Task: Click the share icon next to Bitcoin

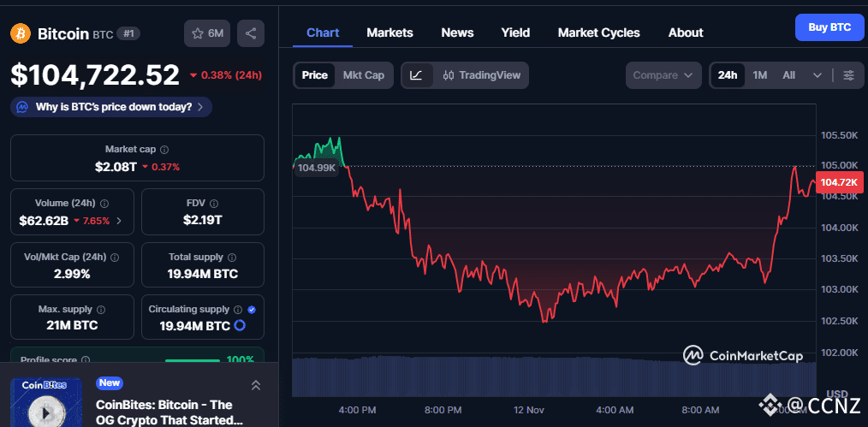Action: tap(251, 33)
